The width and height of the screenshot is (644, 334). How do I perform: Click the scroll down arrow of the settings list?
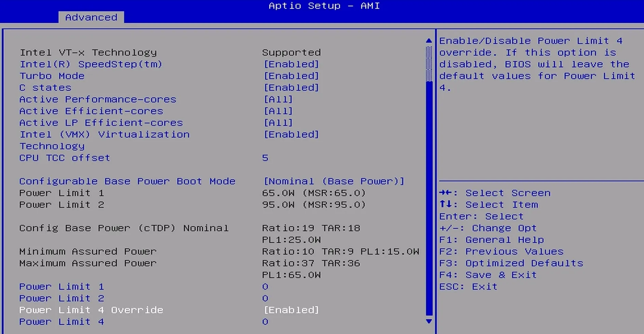429,321
